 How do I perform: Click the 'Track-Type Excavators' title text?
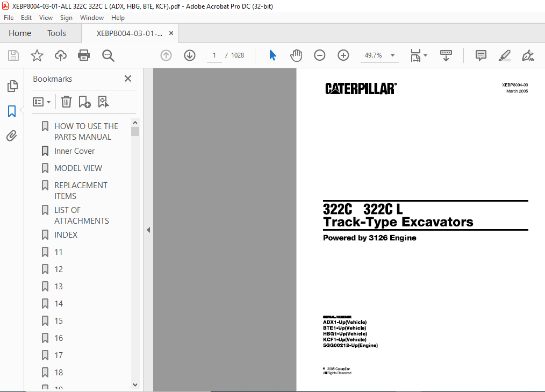[x=398, y=222]
